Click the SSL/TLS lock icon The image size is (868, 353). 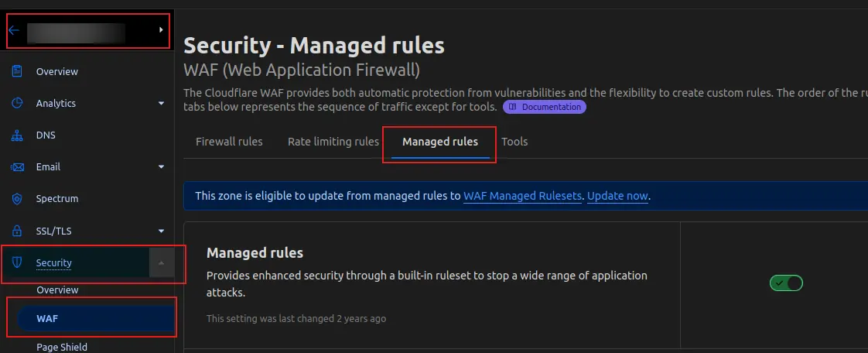pos(17,231)
